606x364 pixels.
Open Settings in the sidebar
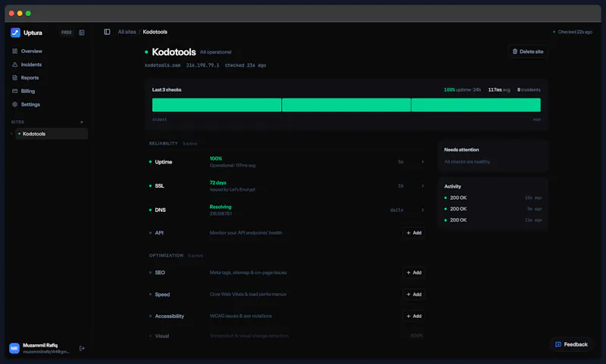(x=30, y=104)
